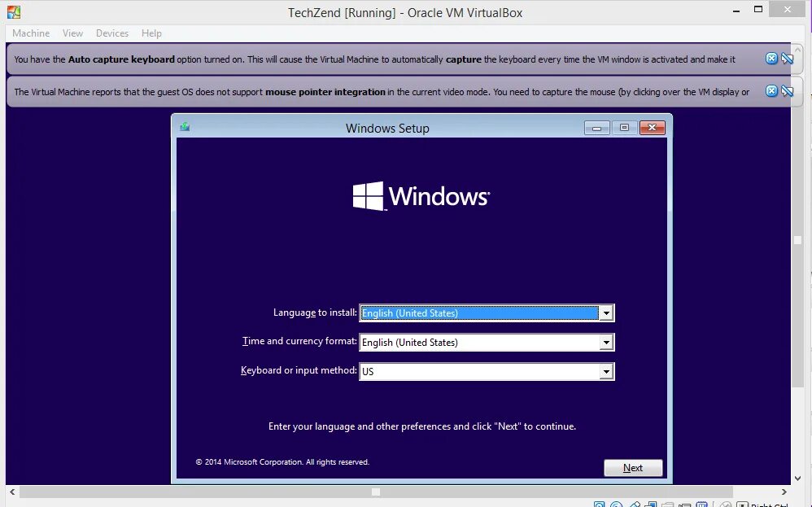Click the horizontal scrollbar left arrow
This screenshot has height=507, width=812.
click(12, 492)
